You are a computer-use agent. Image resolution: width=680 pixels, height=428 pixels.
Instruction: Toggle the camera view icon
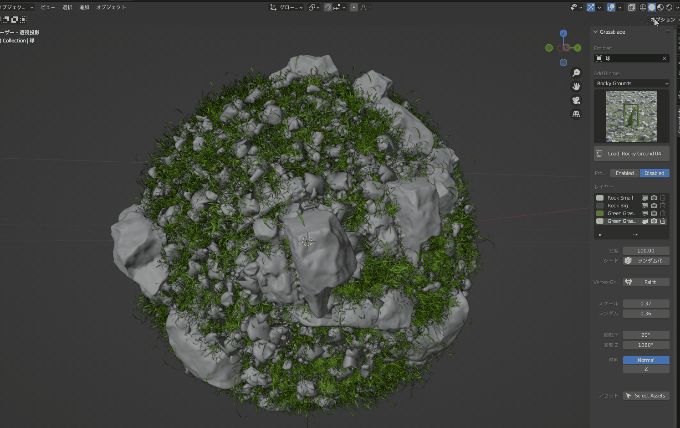(576, 101)
